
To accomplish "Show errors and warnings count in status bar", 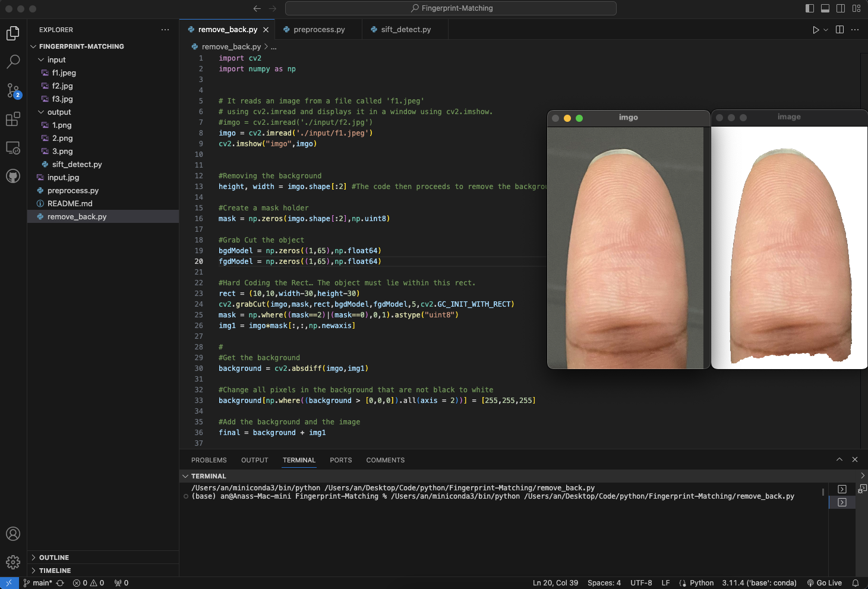I will [x=89, y=583].
